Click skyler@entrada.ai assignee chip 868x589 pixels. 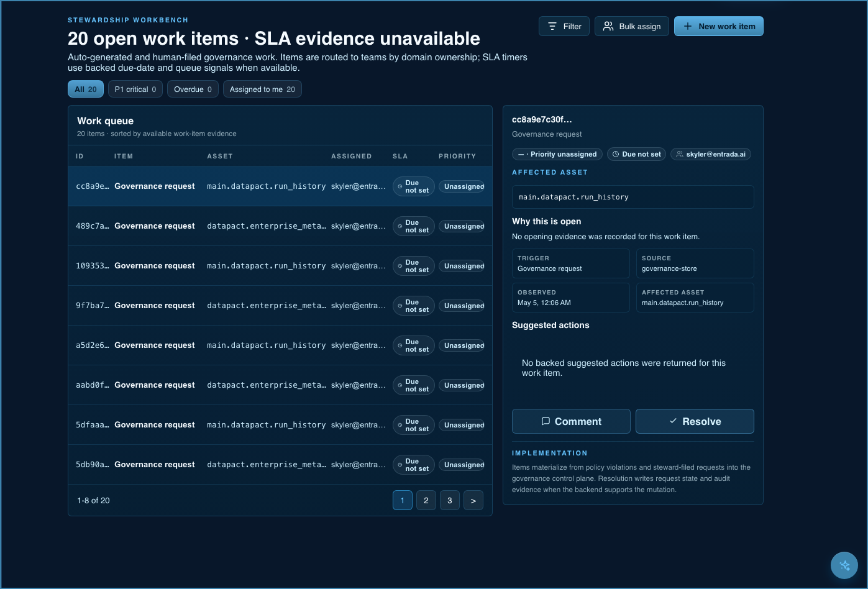(711, 154)
